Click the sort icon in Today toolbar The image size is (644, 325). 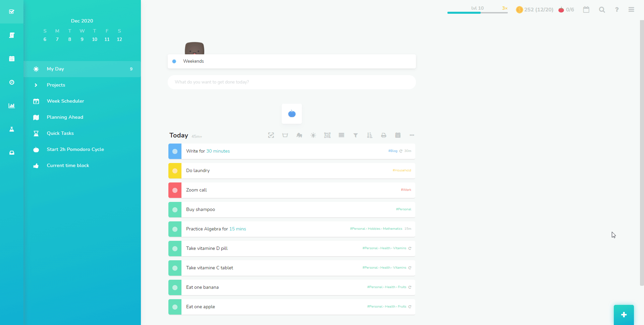(370, 135)
